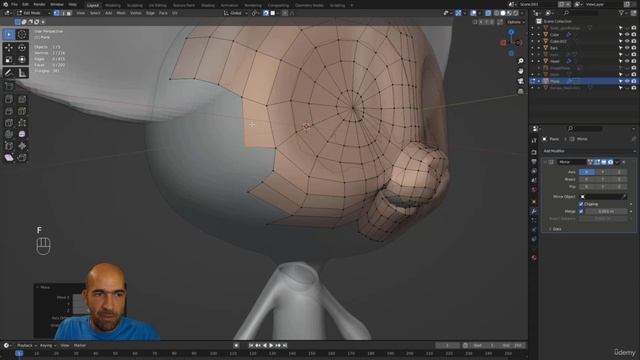The image size is (640, 360).
Task: Click the Merge distance value field
Action: [x=606, y=211]
